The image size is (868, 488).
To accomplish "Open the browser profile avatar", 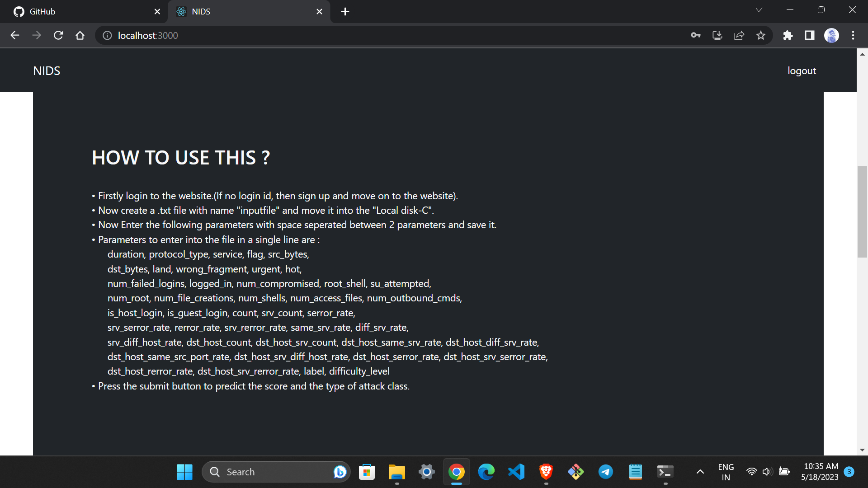I will 832,35.
